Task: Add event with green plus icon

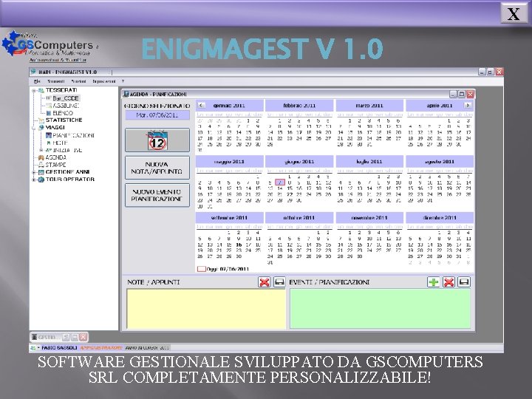Action: (434, 282)
